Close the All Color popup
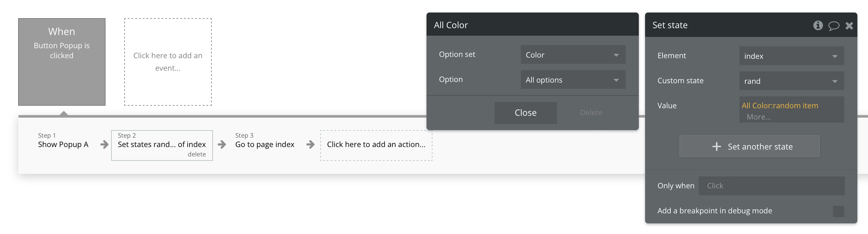The height and width of the screenshot is (234, 868). coord(525,113)
